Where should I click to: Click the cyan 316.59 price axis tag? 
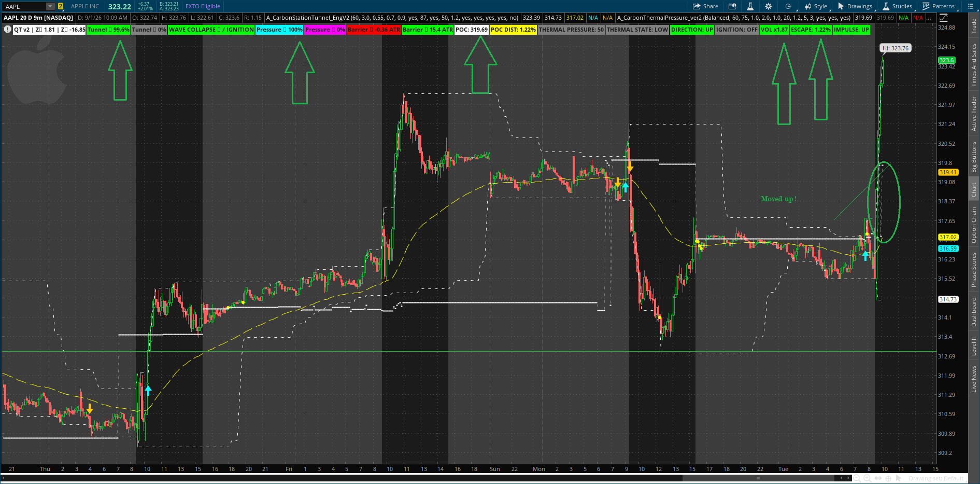tap(948, 248)
